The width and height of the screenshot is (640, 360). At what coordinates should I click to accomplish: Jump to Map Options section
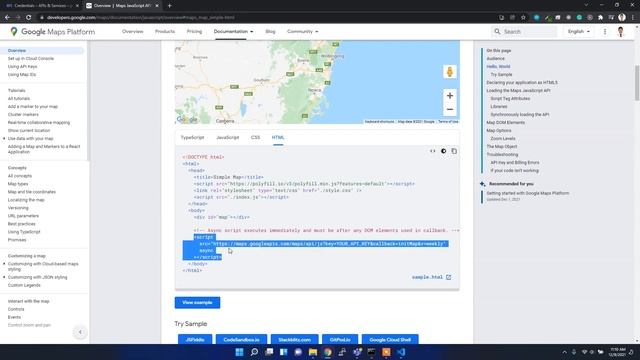499,131
